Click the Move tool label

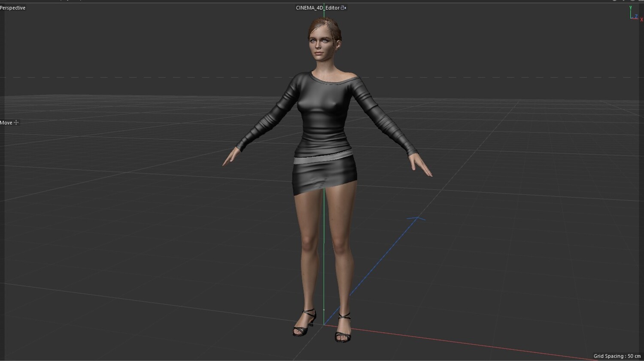pos(6,122)
